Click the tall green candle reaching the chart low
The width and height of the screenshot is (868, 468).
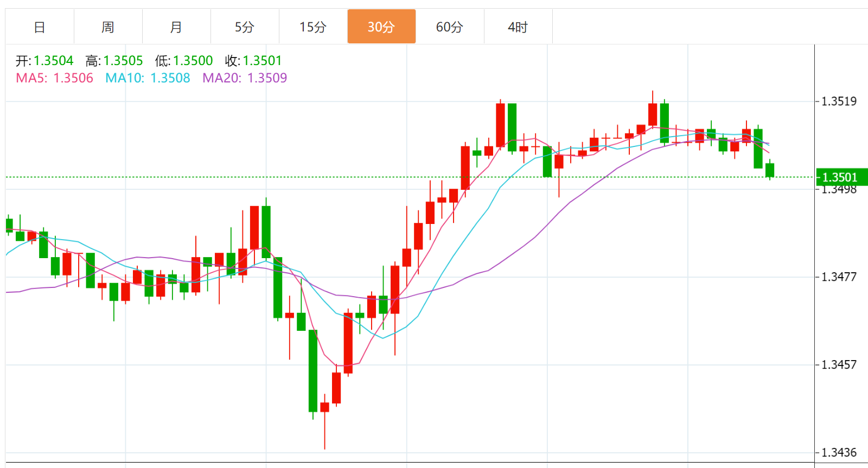click(x=313, y=371)
